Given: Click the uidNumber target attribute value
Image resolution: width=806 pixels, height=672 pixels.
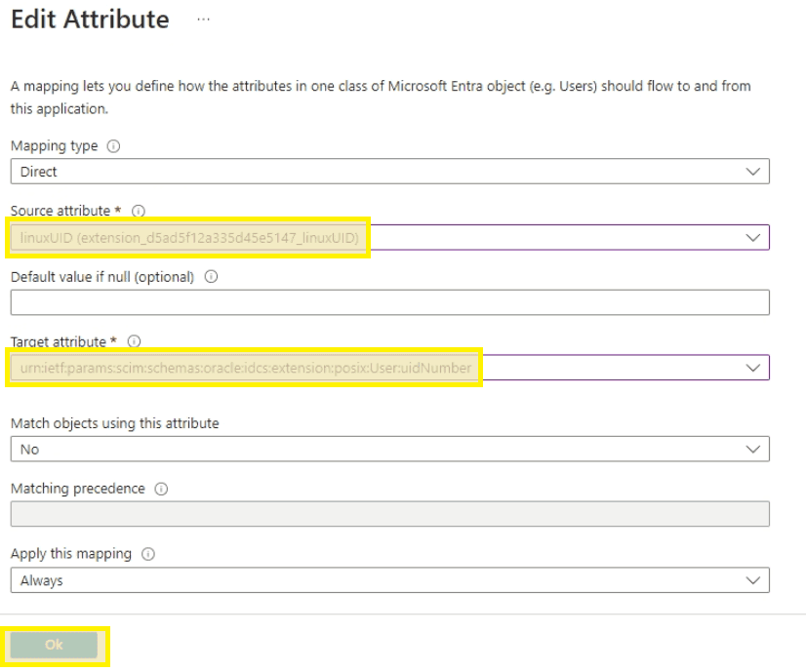Looking at the screenshot, I should [246, 368].
